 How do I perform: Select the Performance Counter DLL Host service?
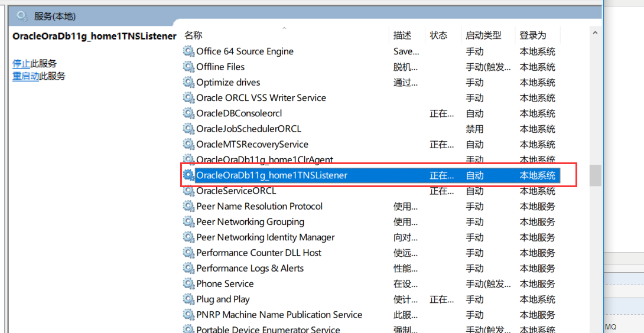(x=259, y=253)
